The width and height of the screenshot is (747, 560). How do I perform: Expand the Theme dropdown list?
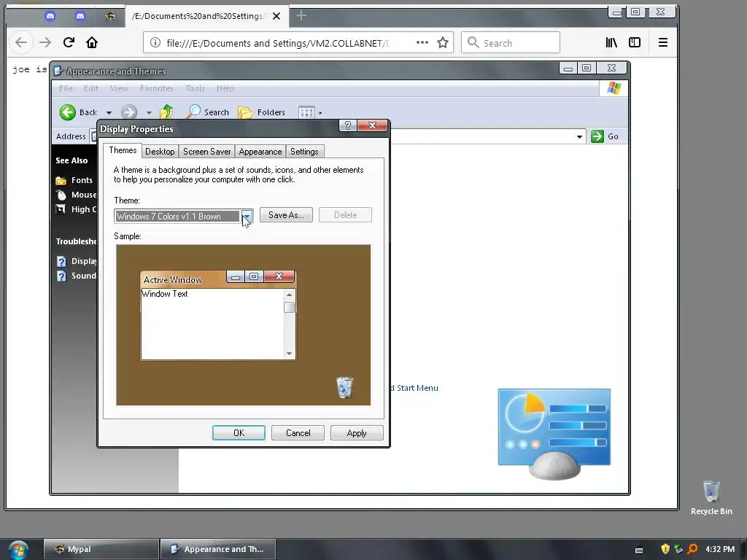click(x=247, y=216)
